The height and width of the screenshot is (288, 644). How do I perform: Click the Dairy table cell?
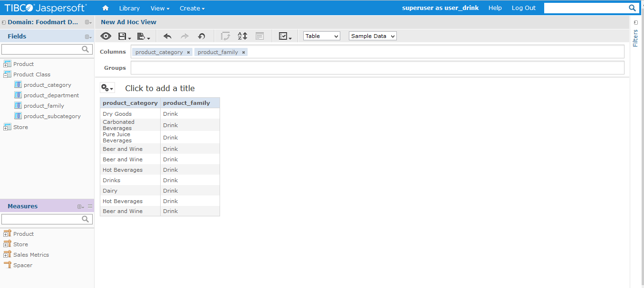click(x=130, y=191)
